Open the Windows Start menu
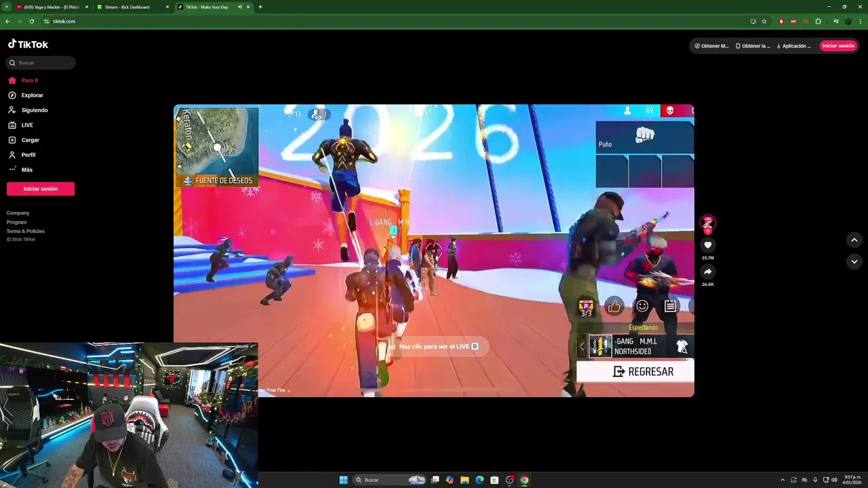868x488 pixels. click(x=344, y=480)
